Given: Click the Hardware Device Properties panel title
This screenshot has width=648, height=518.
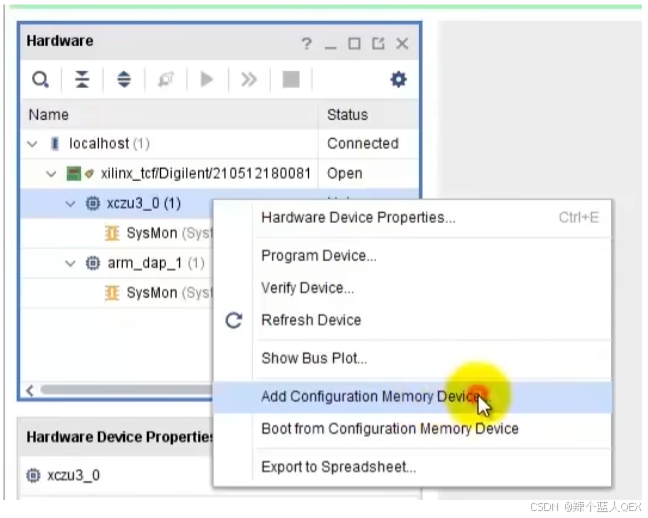Looking at the screenshot, I should pos(119,437).
